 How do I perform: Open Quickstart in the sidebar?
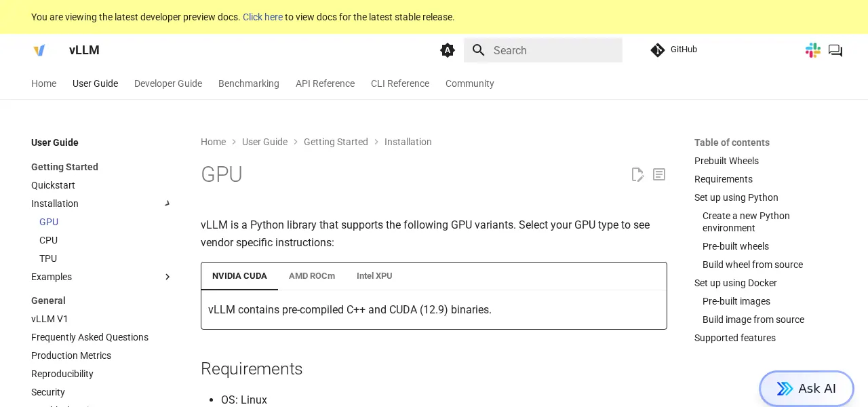[53, 185]
